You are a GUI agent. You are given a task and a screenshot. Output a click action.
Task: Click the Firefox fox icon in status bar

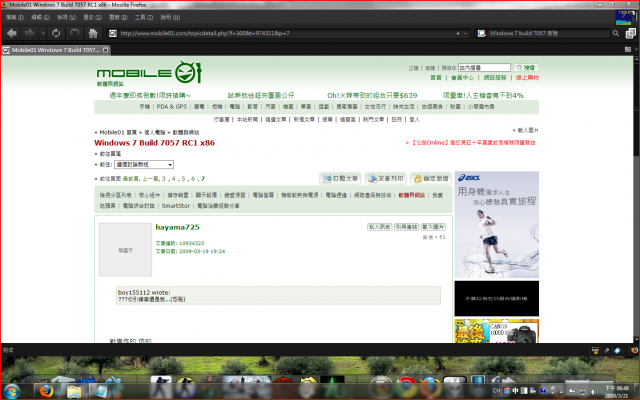coord(634,350)
